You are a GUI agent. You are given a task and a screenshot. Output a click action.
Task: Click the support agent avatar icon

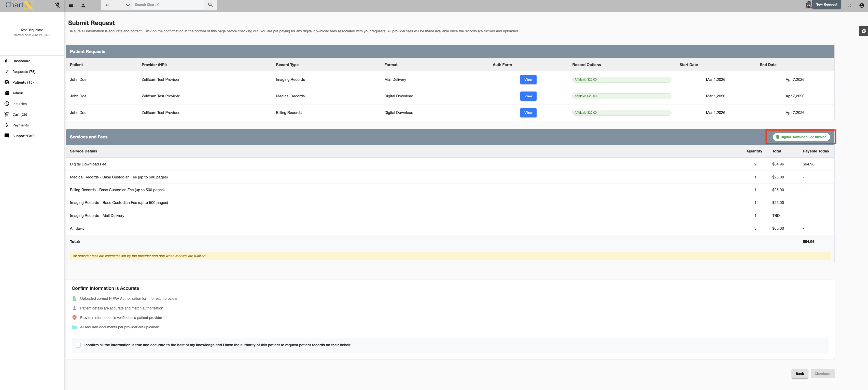pyautogui.click(x=808, y=5)
